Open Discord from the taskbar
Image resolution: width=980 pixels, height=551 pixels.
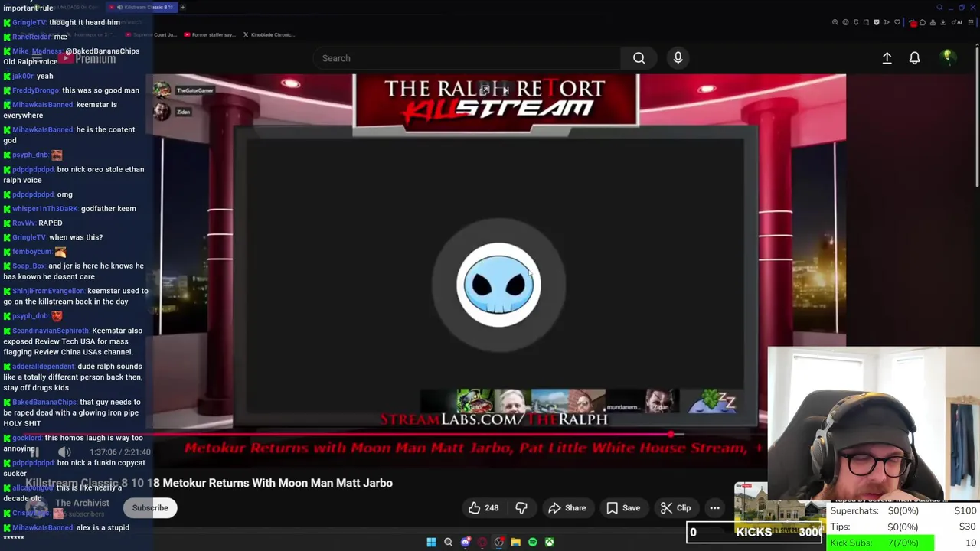[x=465, y=542]
